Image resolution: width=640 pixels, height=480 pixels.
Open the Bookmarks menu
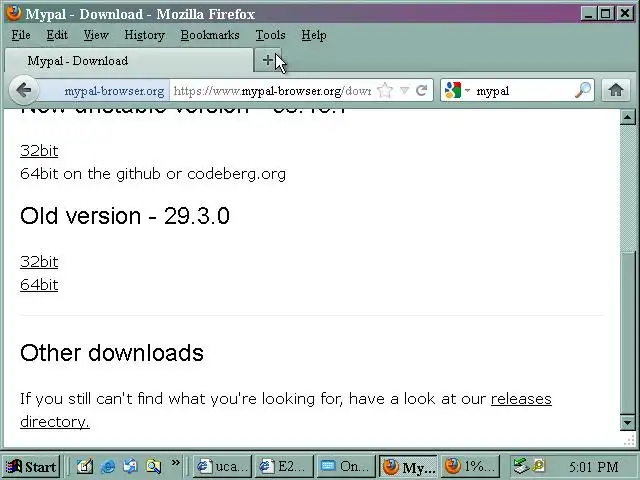pyautogui.click(x=210, y=35)
